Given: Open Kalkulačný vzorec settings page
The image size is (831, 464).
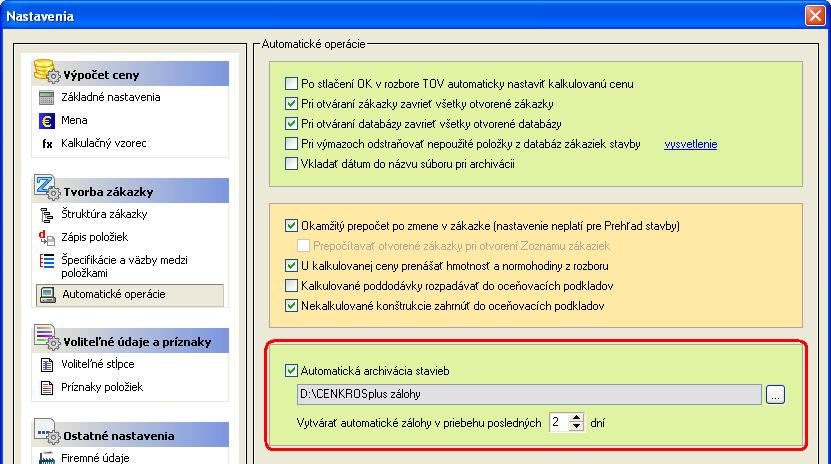Looking at the screenshot, I should click(103, 143).
